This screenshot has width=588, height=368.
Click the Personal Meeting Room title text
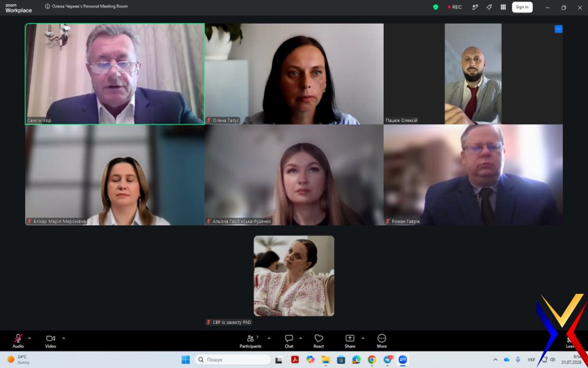tap(90, 6)
